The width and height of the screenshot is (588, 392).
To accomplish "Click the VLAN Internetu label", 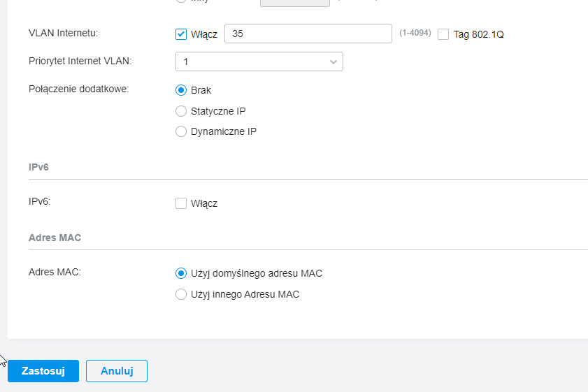I will click(x=63, y=33).
